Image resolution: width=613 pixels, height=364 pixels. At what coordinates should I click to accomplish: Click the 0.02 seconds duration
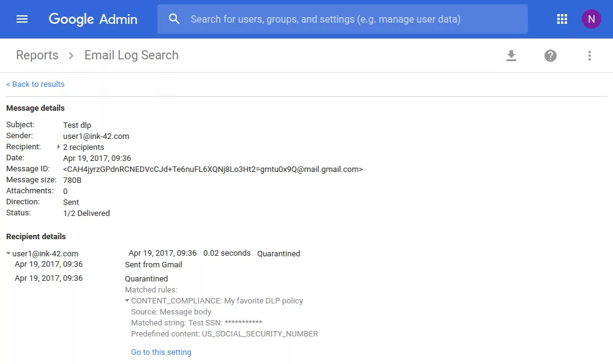(x=227, y=253)
